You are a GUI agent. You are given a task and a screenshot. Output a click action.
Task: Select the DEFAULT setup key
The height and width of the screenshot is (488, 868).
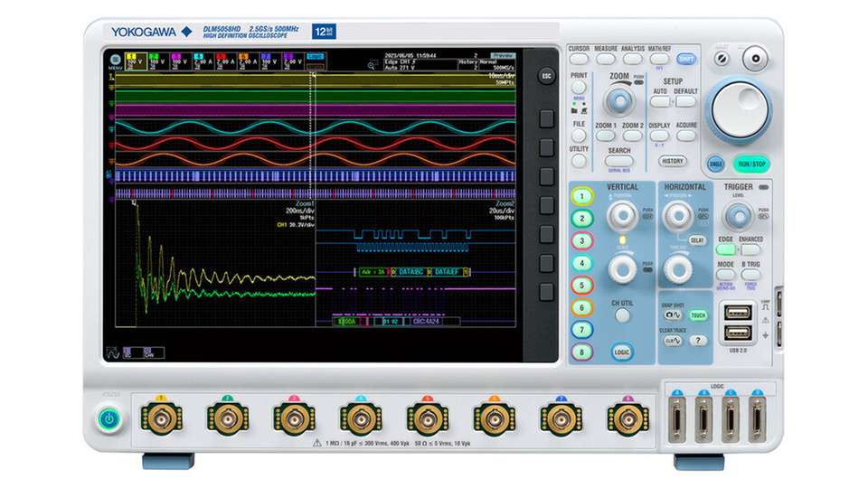685,102
